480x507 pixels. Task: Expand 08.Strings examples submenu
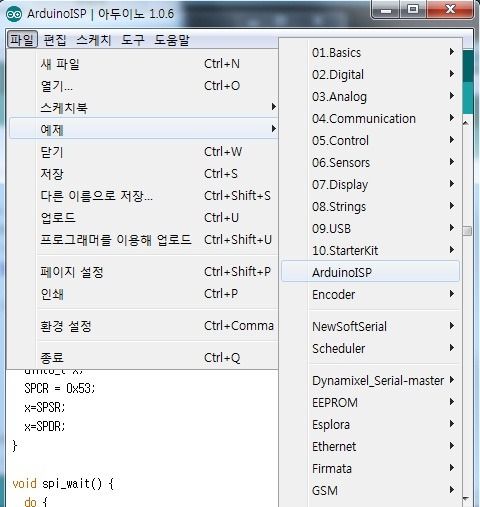[370, 206]
